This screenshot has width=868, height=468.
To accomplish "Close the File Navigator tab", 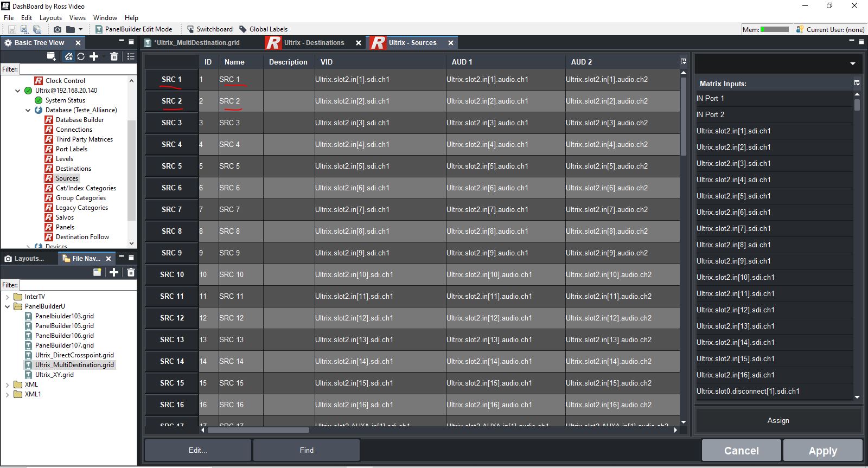I will [x=108, y=259].
